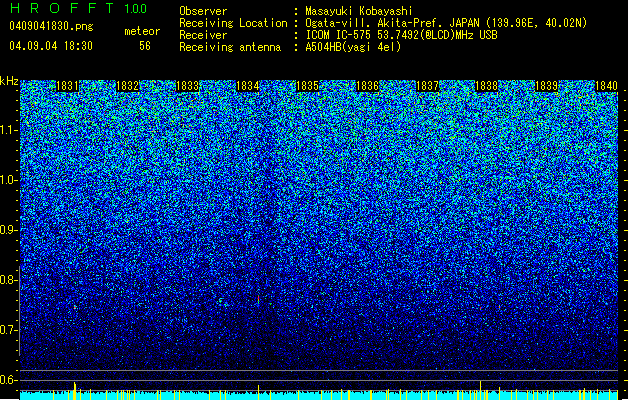Viewport: 629px width, 400px height.
Task: Click the observer name Masayuki Kobayashi
Action: [359, 11]
